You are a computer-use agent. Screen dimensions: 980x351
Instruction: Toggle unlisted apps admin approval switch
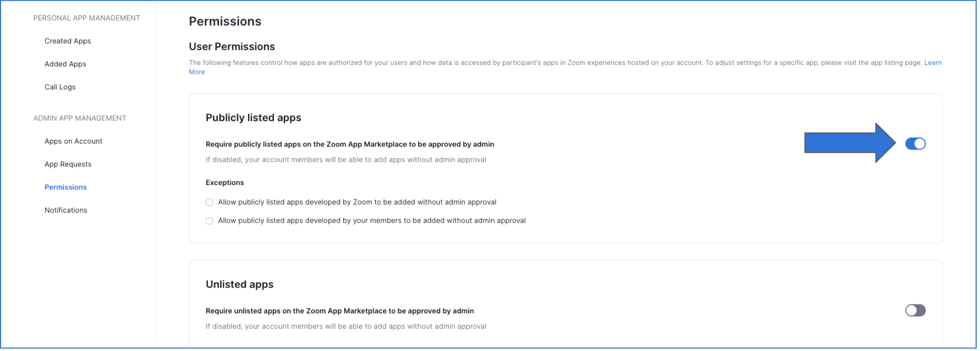click(x=915, y=310)
